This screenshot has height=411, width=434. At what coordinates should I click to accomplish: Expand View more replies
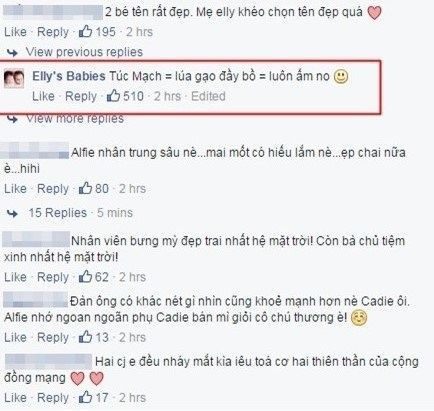(75, 118)
